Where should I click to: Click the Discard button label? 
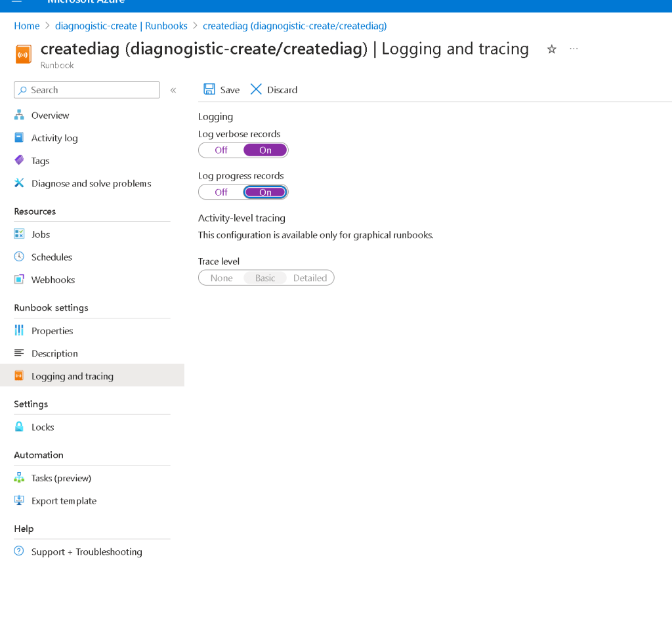[282, 90]
